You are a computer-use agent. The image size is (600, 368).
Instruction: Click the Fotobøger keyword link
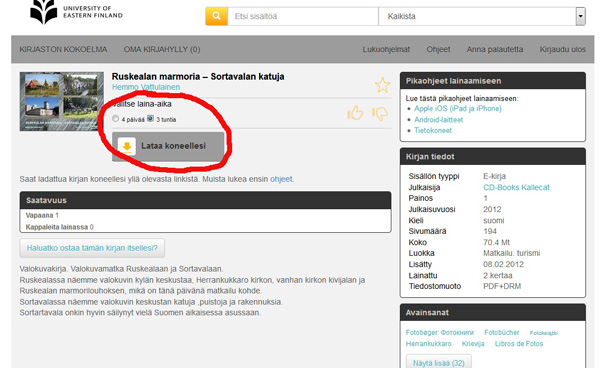coord(440,332)
